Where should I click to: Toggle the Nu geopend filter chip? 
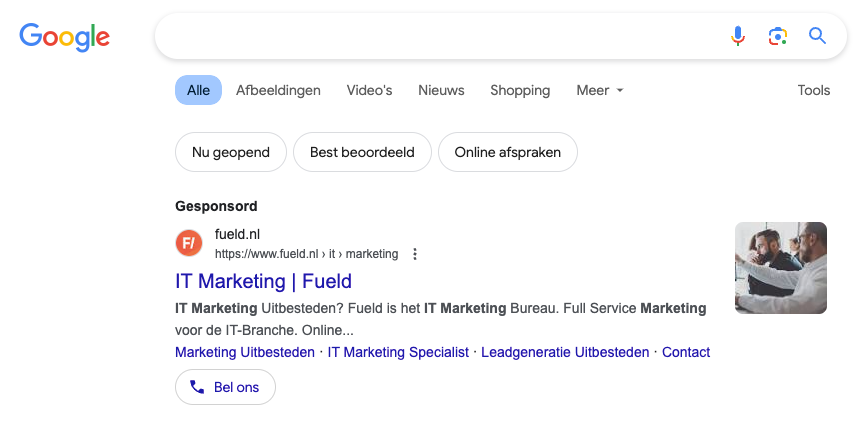pos(231,153)
